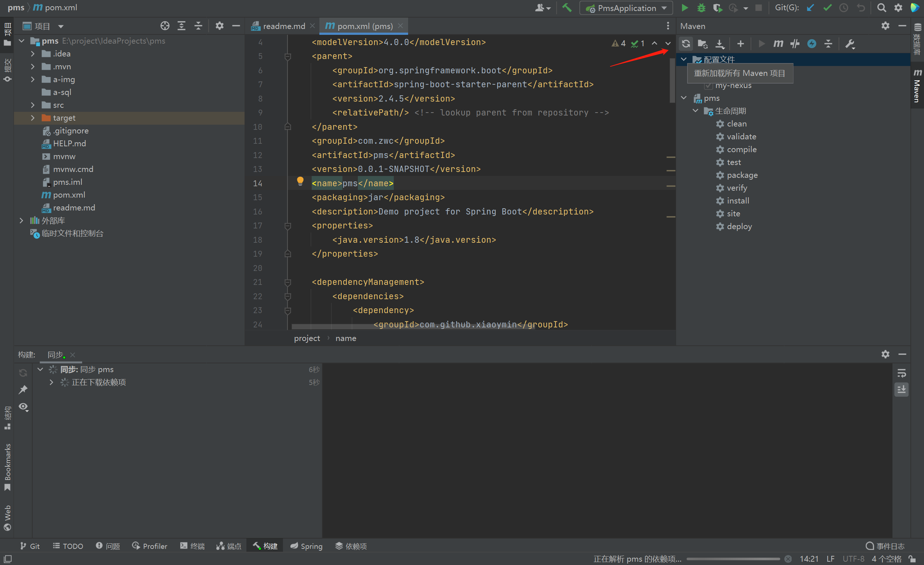Viewport: 924px width, 565px height.
Task: Open IDE settings gear in top toolbar
Action: pyautogui.click(x=898, y=8)
